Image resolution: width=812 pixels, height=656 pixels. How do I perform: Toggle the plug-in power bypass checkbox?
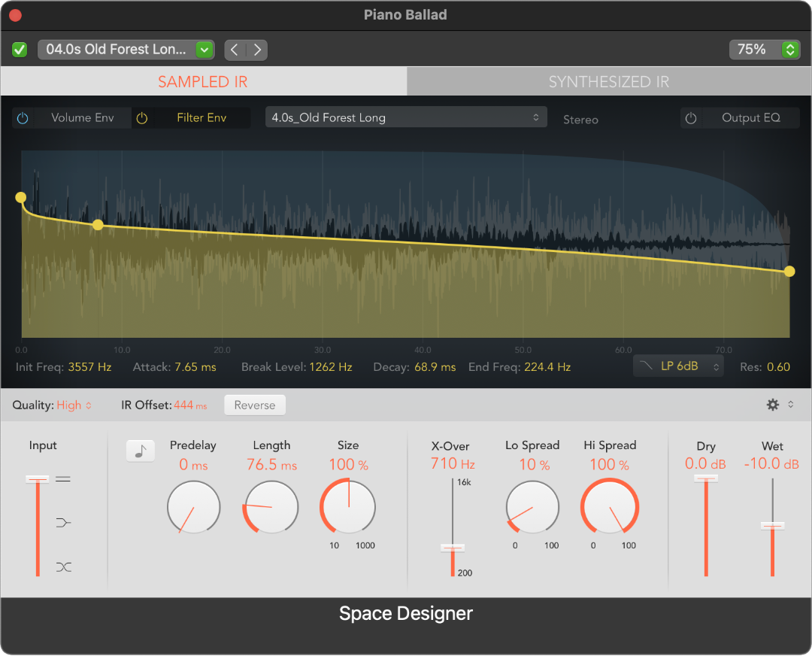click(x=20, y=50)
